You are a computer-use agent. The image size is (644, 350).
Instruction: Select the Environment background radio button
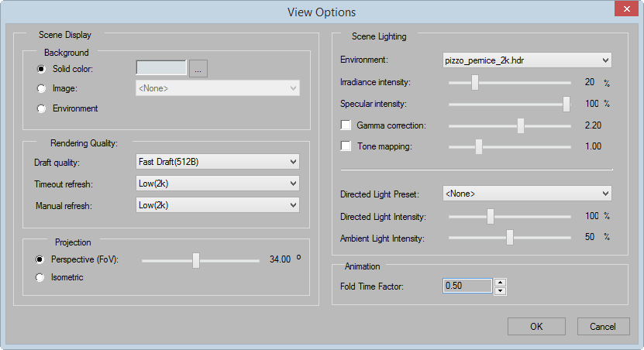coord(41,108)
